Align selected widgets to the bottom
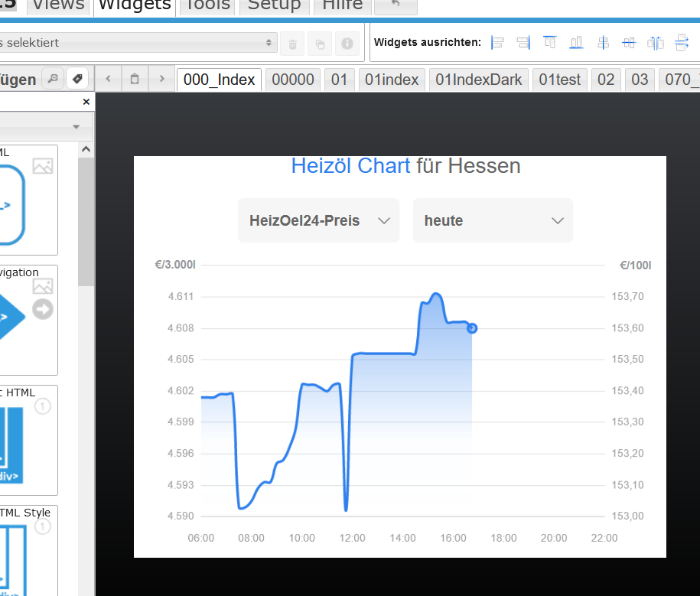Image resolution: width=700 pixels, height=596 pixels. 576,43
